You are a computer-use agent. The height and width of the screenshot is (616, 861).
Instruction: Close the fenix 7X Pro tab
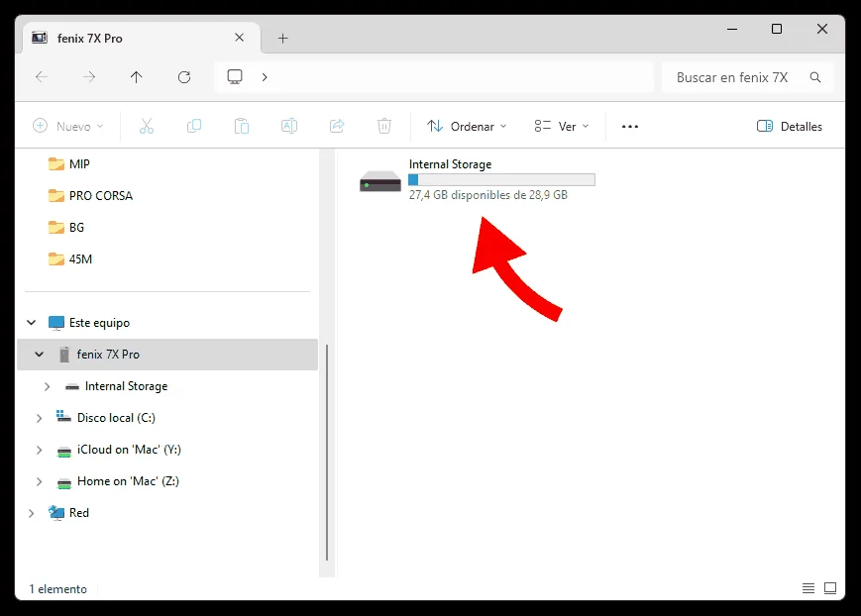click(240, 38)
